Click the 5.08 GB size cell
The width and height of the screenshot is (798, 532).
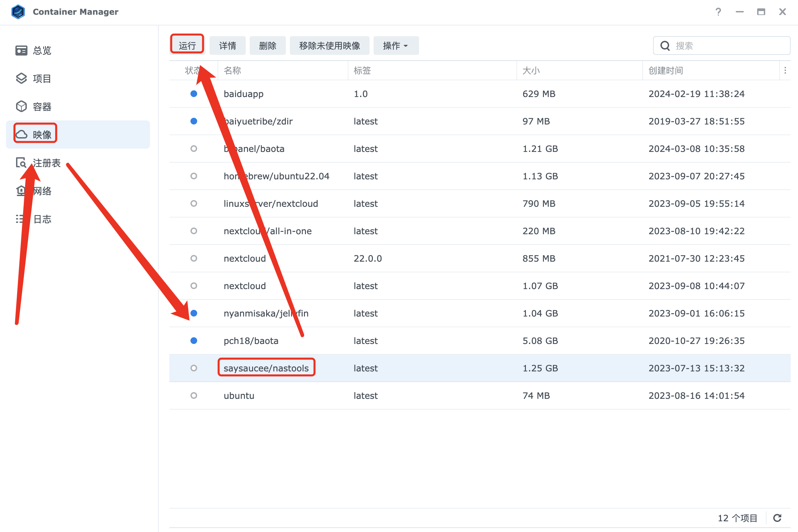(x=540, y=341)
